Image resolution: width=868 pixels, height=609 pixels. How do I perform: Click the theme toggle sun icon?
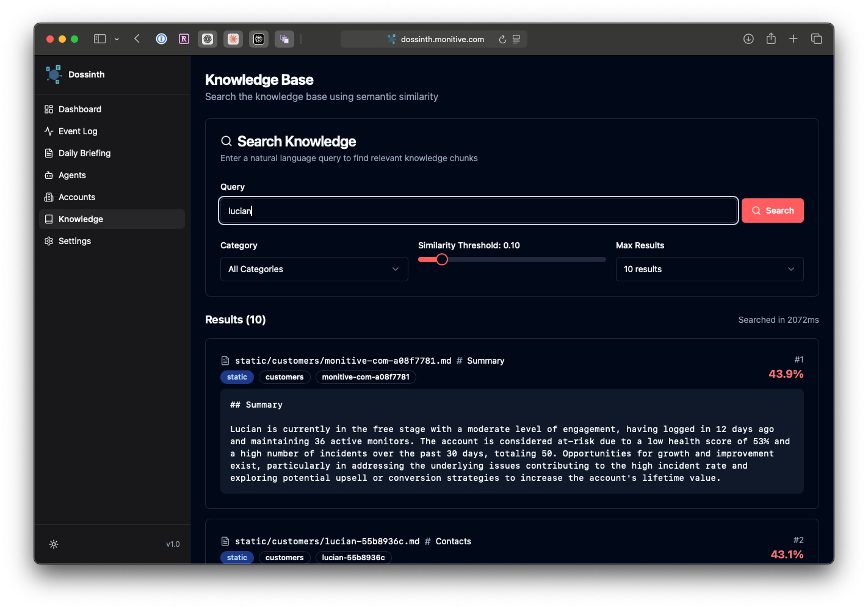[54, 544]
